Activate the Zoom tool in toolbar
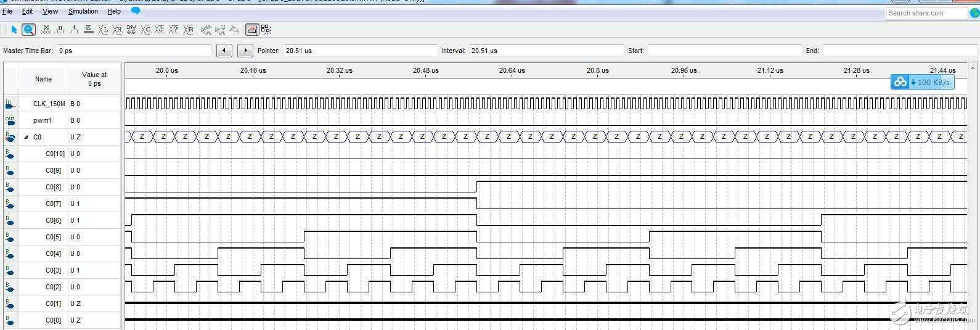Image resolution: width=980 pixels, height=330 pixels. 28,29
